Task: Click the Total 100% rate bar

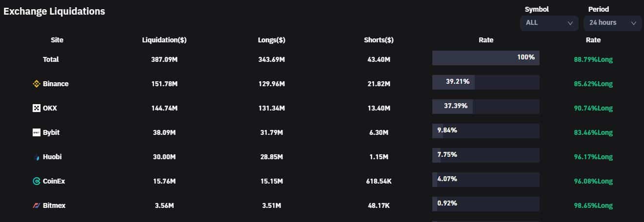Action: (485, 58)
